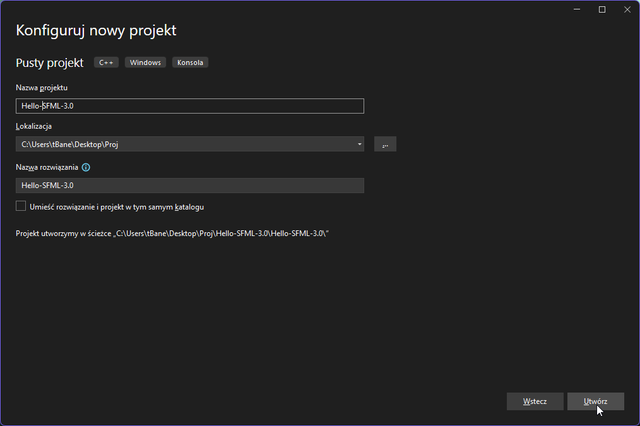
Task: Click the 'Pusty projekt' template title
Action: pyautogui.click(x=49, y=63)
